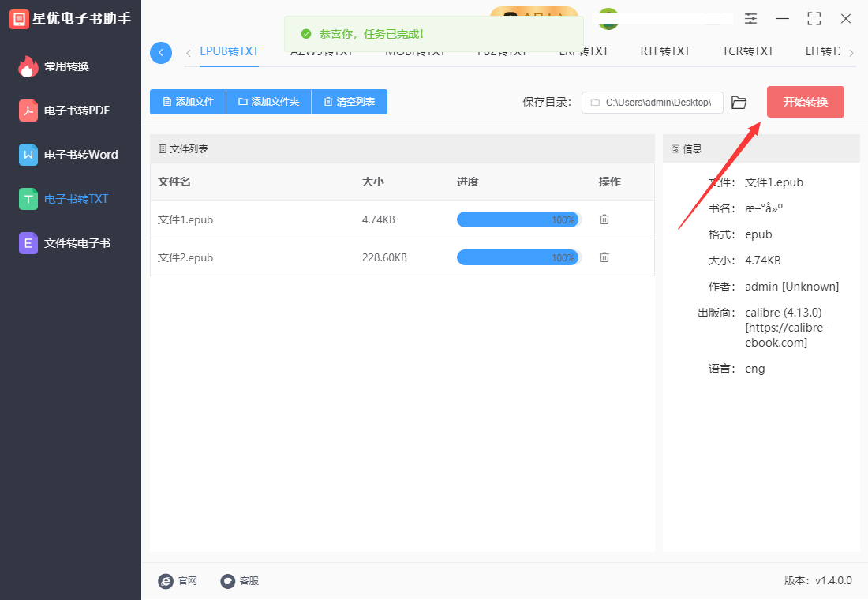
Task: Delete 文件1.epub with its trash icon
Action: pos(604,219)
